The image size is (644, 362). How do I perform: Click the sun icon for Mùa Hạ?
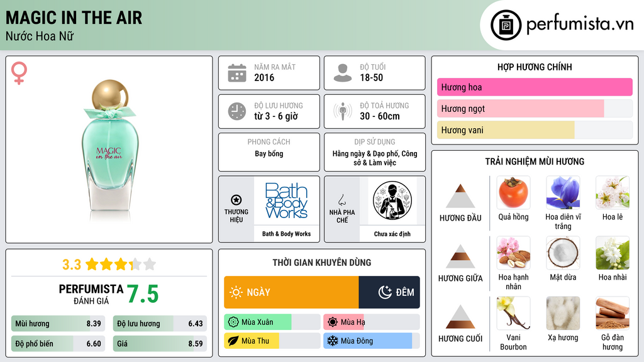coord(333,322)
